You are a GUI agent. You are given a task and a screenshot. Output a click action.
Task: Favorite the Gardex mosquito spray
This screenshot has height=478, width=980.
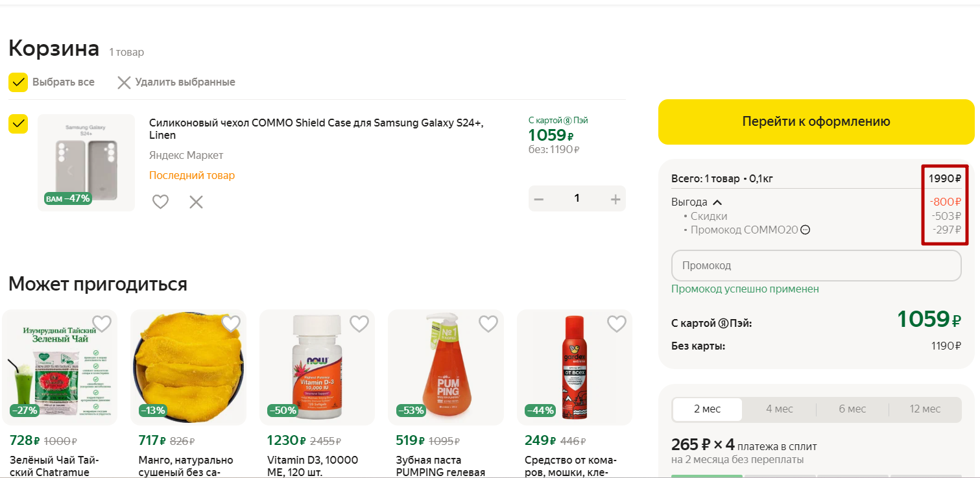616,323
